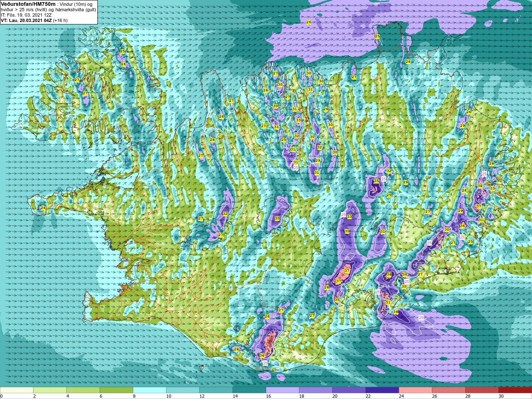Click the white '25' label at the southernmost coast
Viewport: 532px width, 399px height.
(265, 363)
